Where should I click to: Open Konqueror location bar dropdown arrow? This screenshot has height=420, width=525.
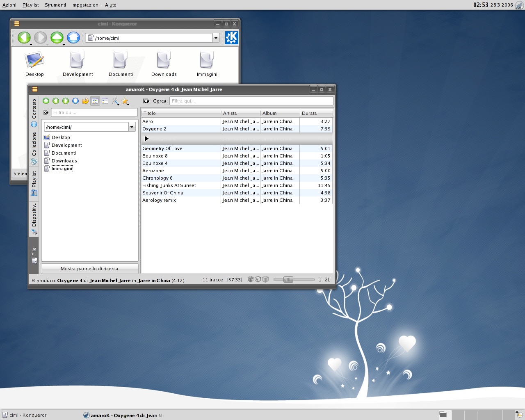click(216, 38)
